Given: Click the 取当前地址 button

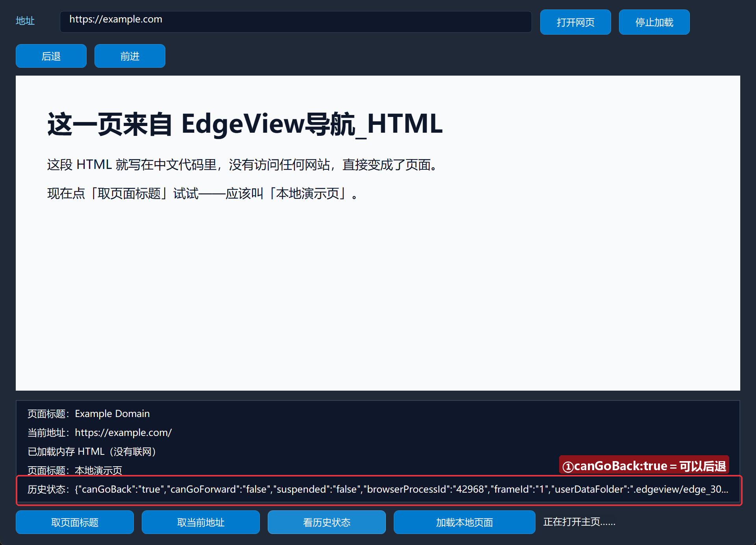Looking at the screenshot, I should (x=201, y=522).
